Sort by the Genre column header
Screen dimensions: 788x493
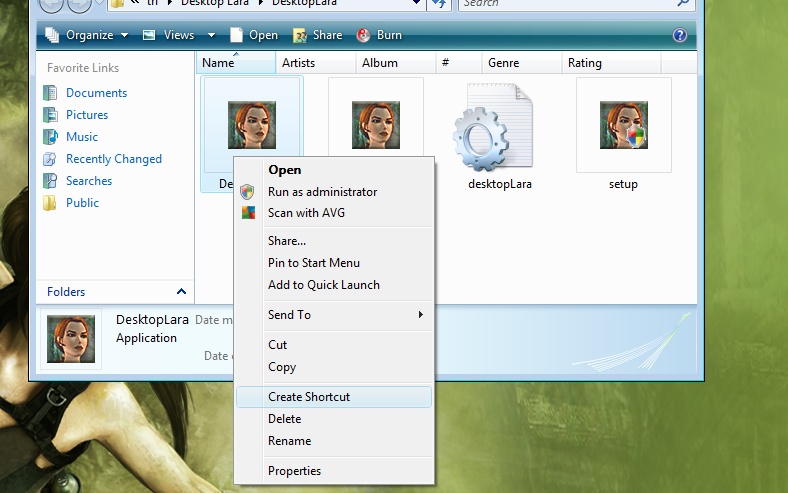click(522, 63)
